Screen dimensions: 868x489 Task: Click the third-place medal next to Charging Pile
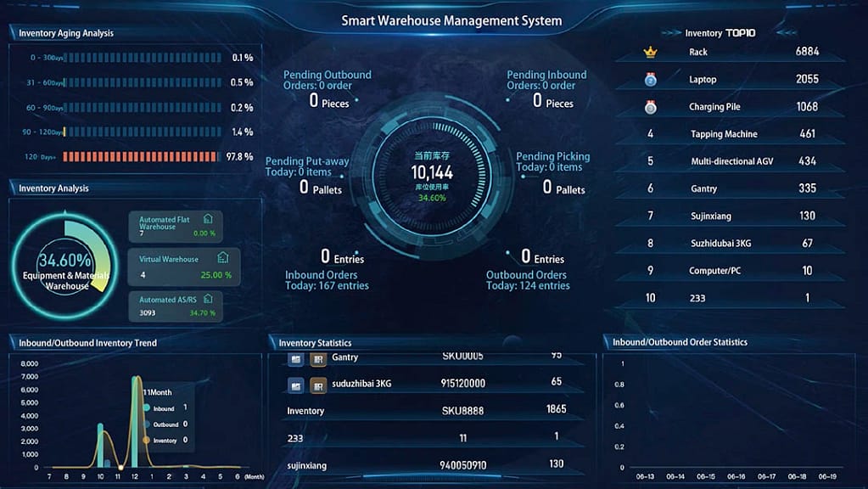click(651, 107)
